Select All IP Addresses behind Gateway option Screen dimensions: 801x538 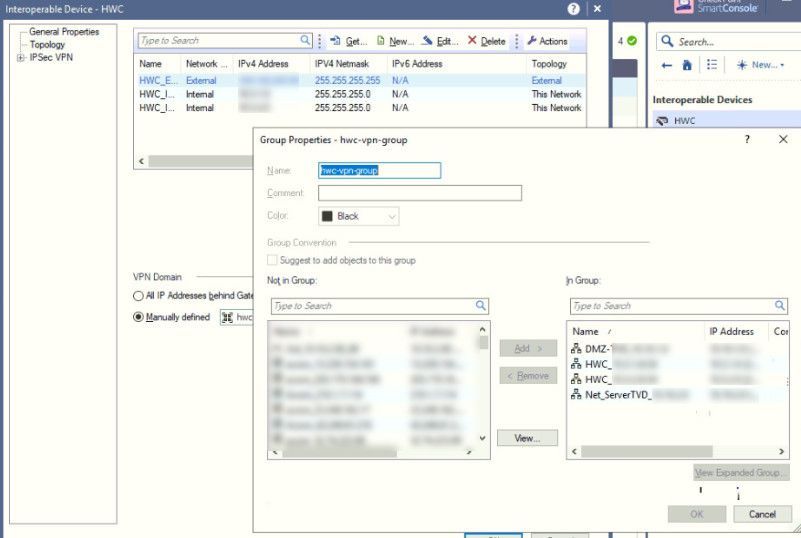(x=138, y=296)
